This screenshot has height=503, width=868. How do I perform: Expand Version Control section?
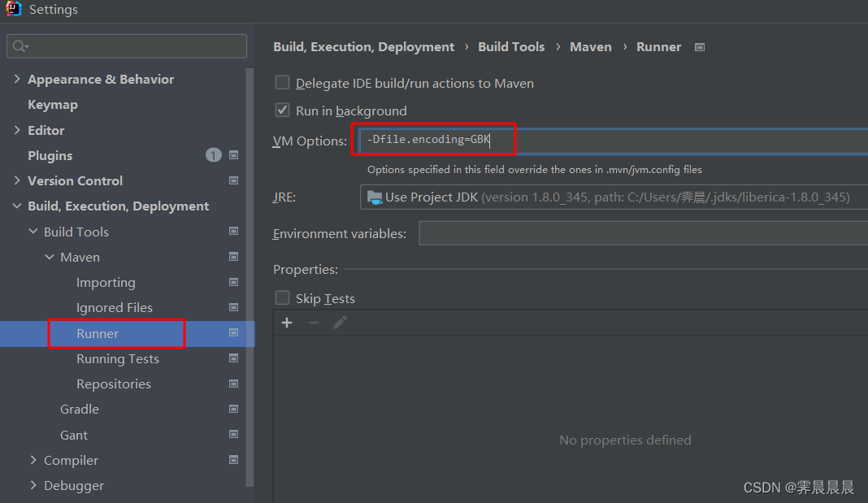point(17,180)
